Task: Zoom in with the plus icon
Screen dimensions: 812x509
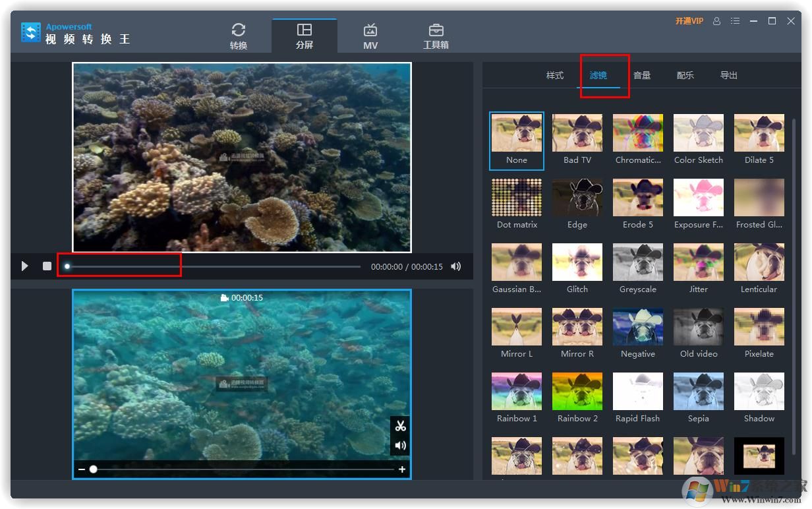Action: 402,469
